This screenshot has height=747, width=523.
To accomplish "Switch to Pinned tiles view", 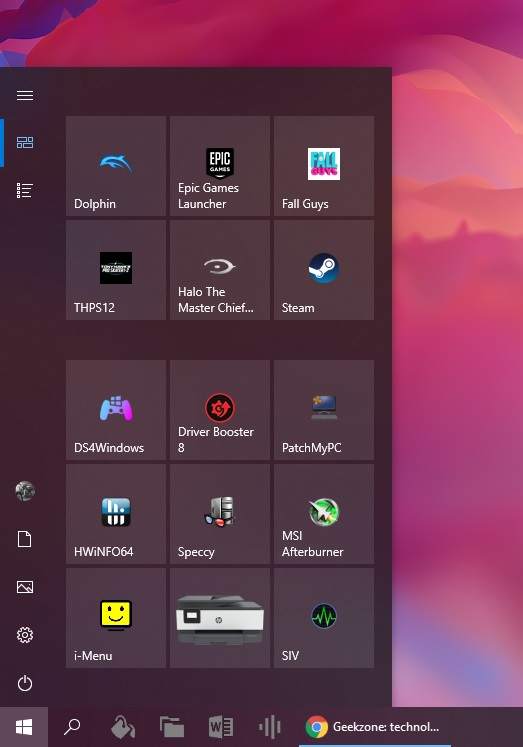I will click(x=25, y=142).
